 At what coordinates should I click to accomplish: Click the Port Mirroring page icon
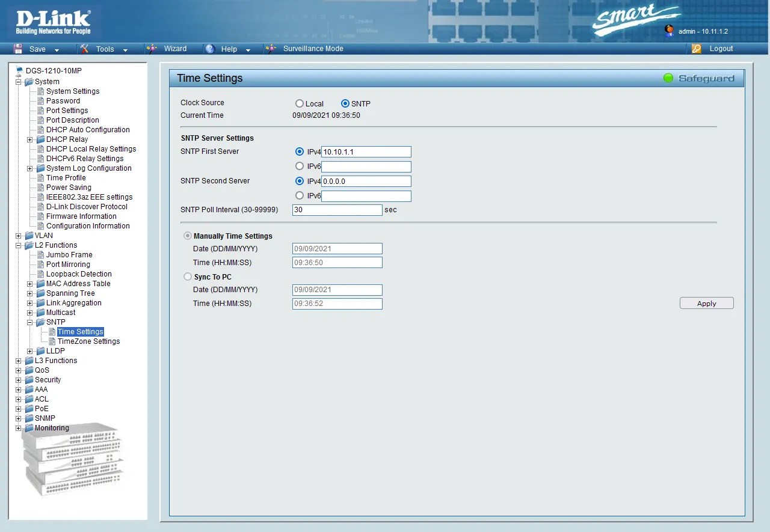tap(41, 264)
